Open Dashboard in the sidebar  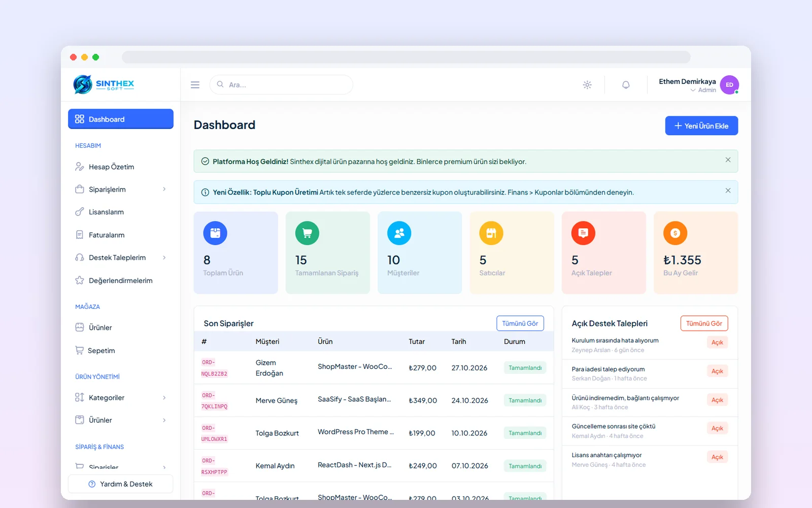[x=121, y=119]
